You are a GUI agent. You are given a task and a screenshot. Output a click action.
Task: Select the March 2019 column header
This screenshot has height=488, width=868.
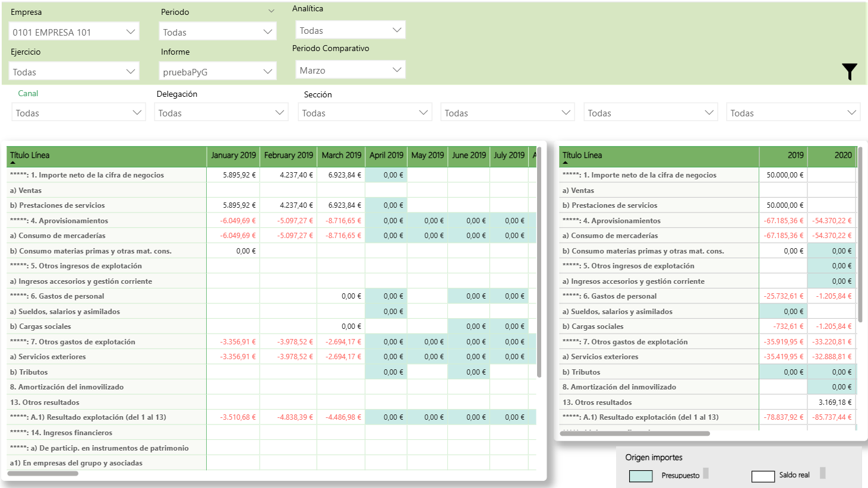pos(341,156)
